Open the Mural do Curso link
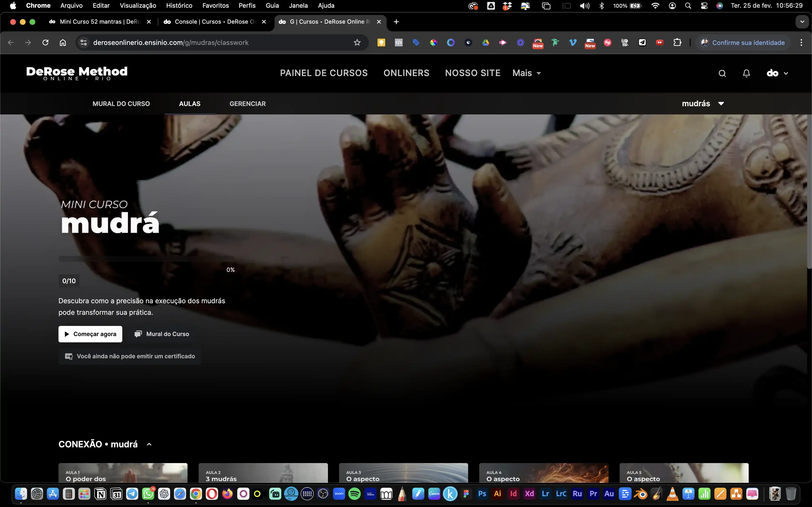The image size is (812, 507). tap(162, 334)
